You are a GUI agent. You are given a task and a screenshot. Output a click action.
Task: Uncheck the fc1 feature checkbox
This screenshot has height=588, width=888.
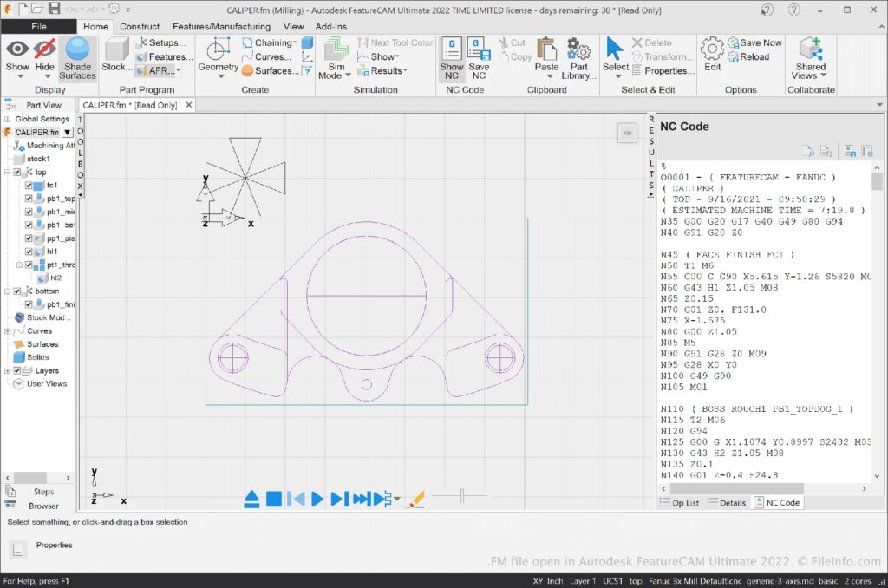[29, 186]
